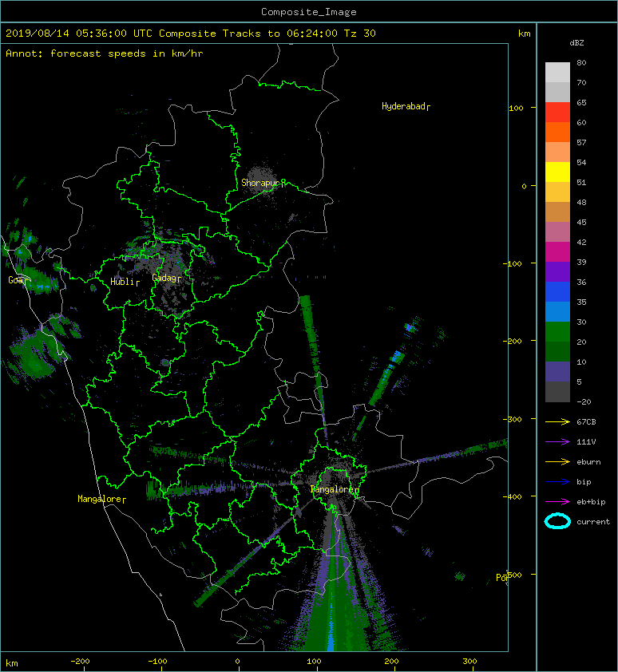
Task: Click the purple 111V arrow legend icon
Action: pos(557,442)
